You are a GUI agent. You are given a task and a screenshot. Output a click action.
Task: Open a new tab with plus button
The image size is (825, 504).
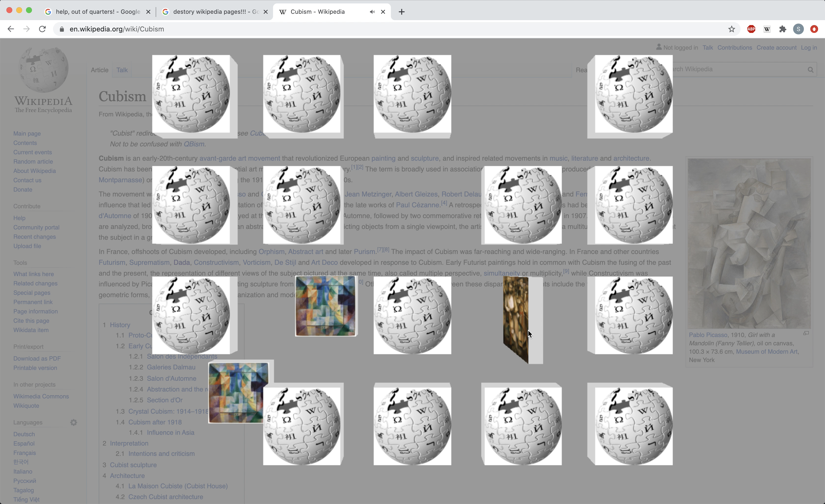401,12
